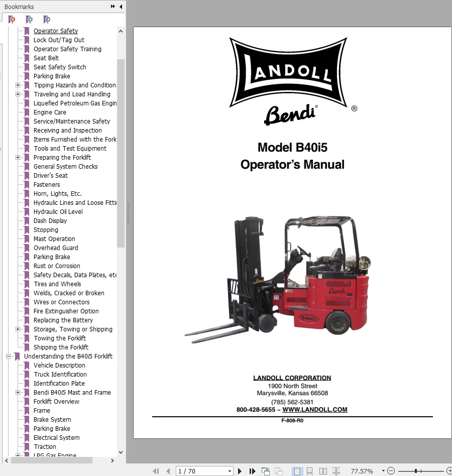Select continuous page scrolling layout
Image resolution: width=452 pixels, height=476 pixels.
(309, 471)
